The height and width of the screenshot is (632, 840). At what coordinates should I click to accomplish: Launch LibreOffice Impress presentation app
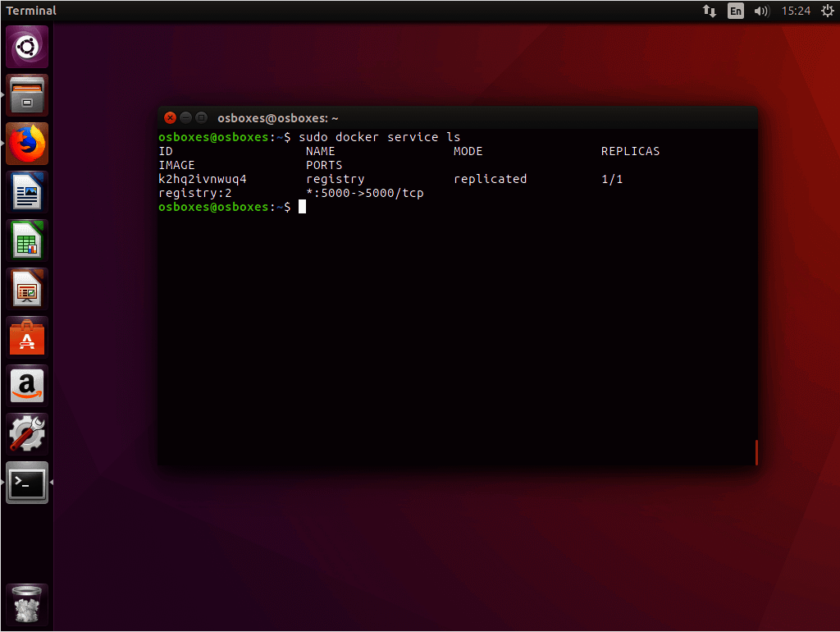pyautogui.click(x=27, y=289)
